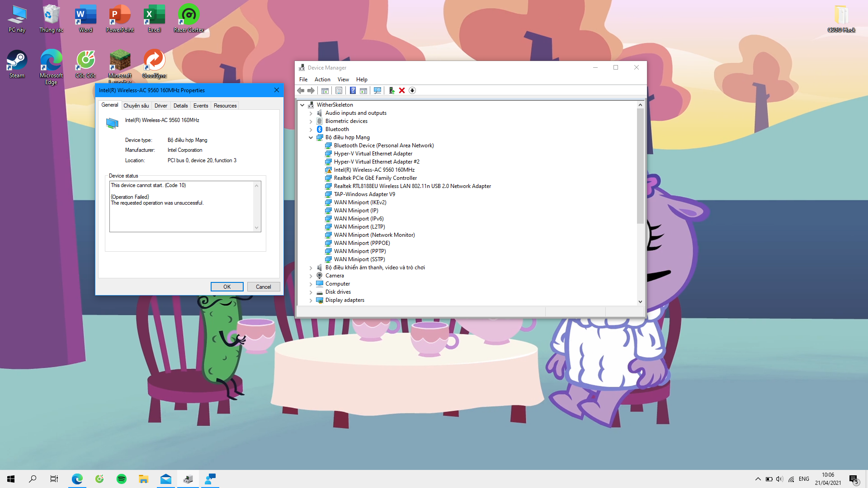Select Realtek PCIe GbE Family Controller
Image resolution: width=868 pixels, height=488 pixels.
pos(375,178)
